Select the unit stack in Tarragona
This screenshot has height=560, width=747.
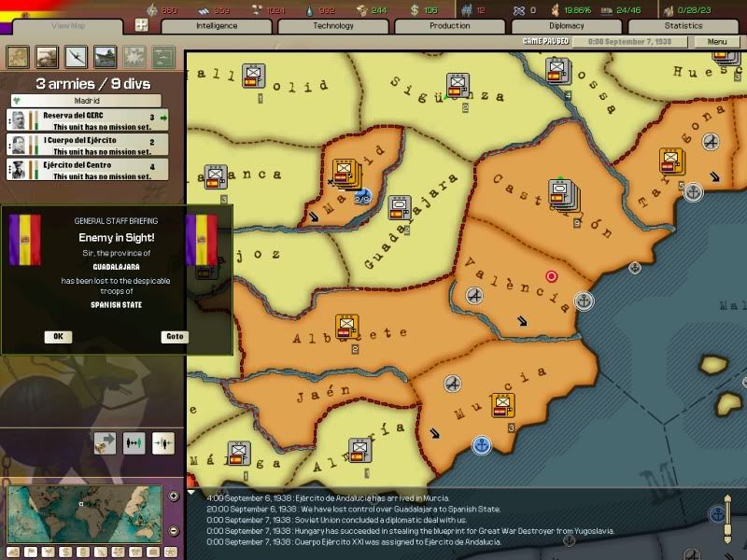point(671,161)
